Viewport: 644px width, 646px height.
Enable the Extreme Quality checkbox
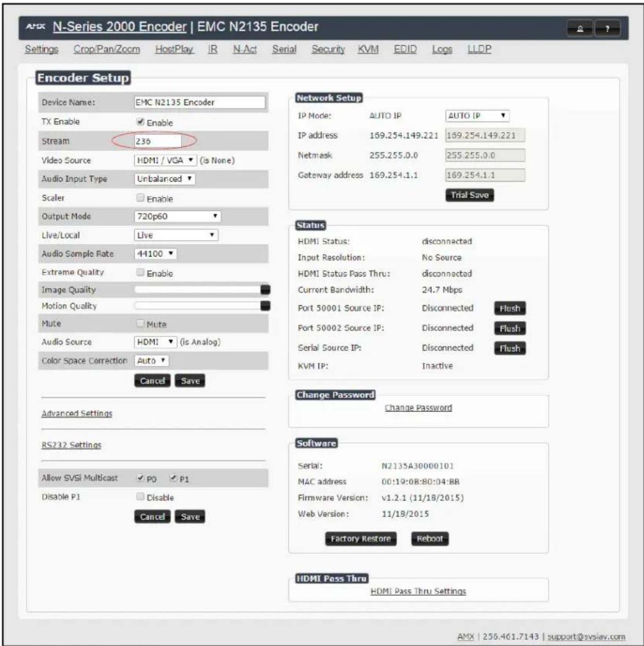point(140,272)
